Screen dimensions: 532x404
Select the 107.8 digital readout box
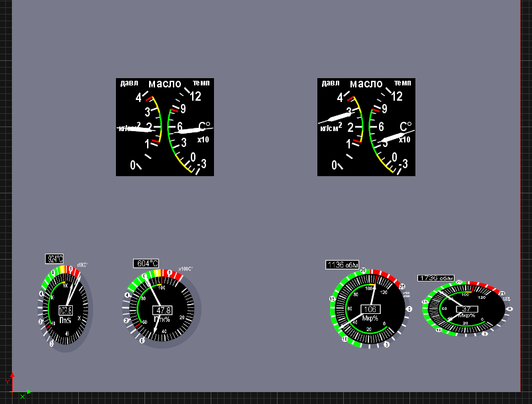tap(66, 311)
